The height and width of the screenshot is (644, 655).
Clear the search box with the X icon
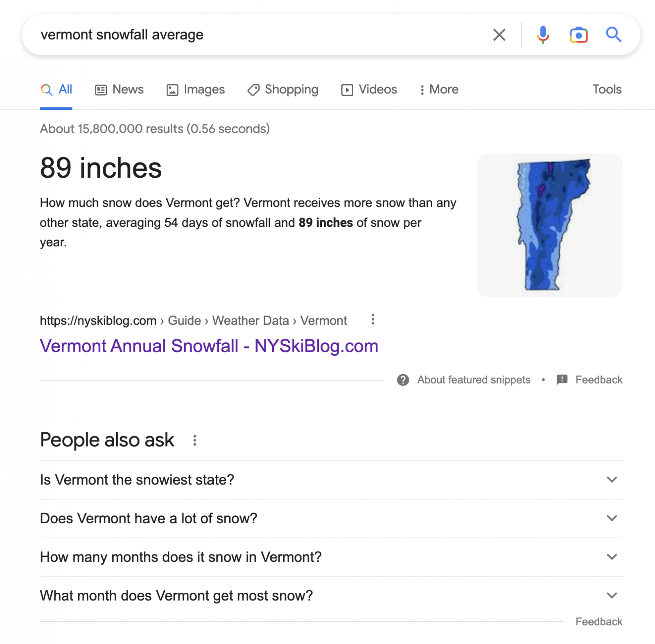499,35
